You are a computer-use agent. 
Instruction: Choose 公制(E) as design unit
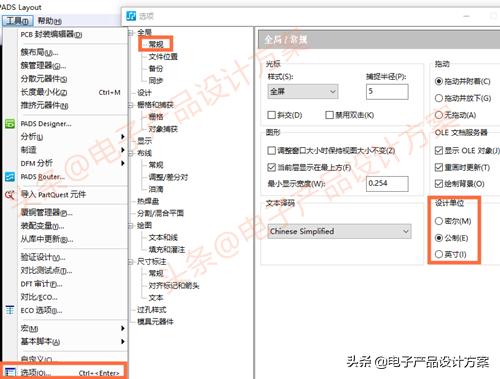coord(439,238)
